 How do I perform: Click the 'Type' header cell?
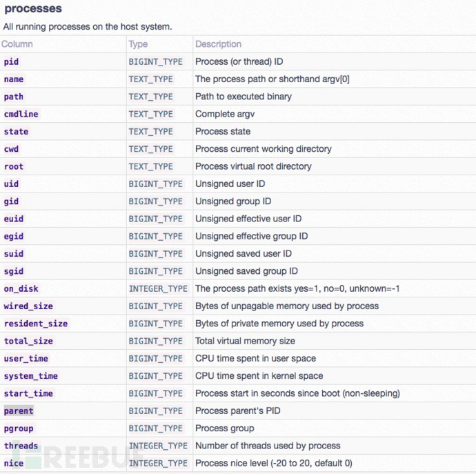click(138, 44)
